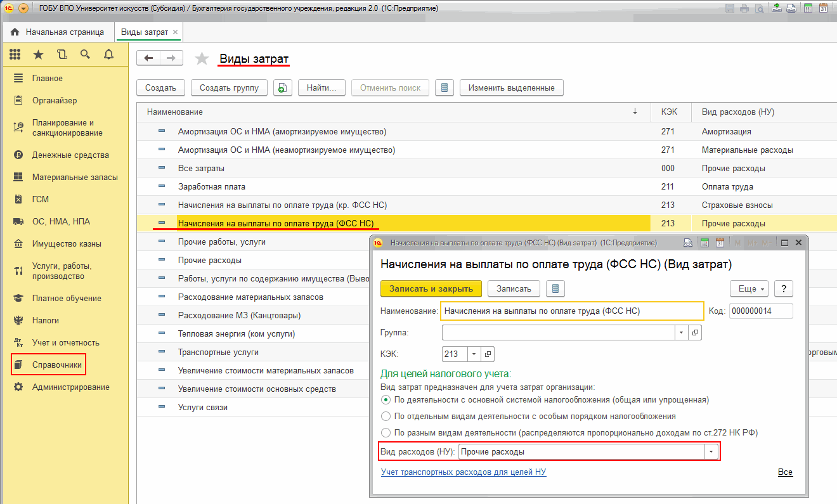
Task: Click the report list icon in dialog toolbar
Action: point(555,288)
